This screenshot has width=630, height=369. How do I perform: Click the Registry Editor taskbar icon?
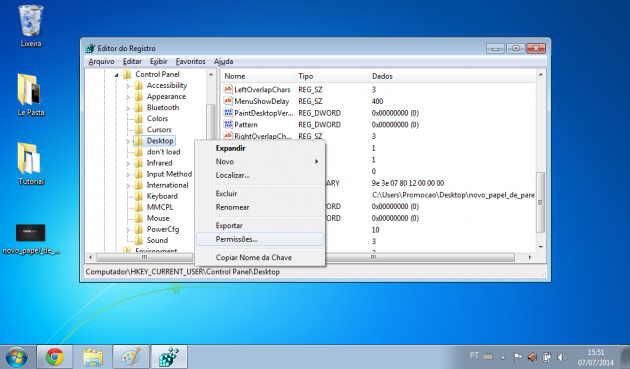[169, 357]
